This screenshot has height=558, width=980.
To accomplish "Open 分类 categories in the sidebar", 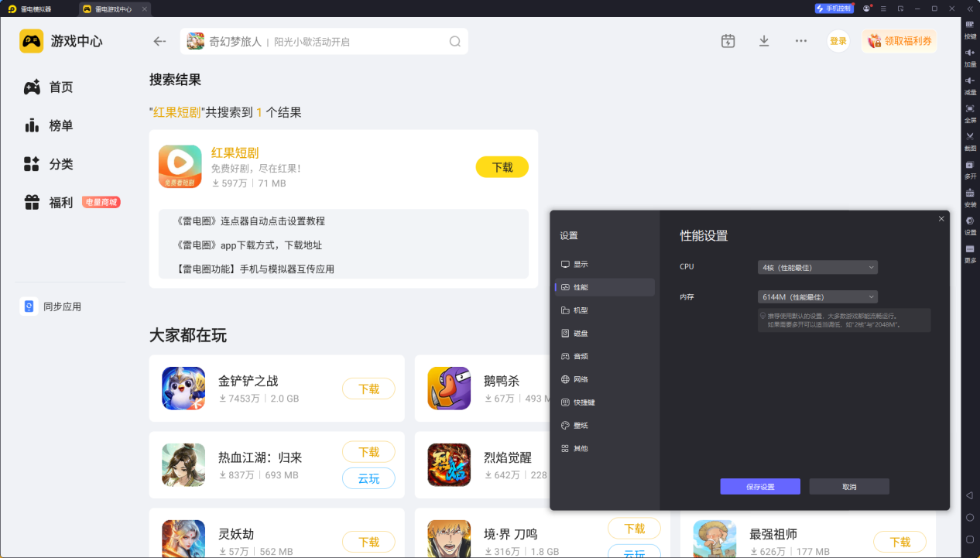I will pos(48,164).
